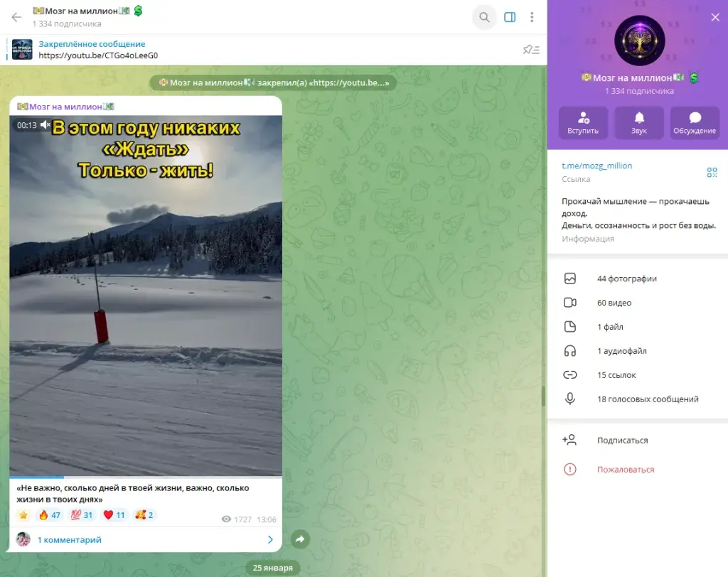This screenshot has height=577, width=728.
Task: Click the service message about pinned link
Action: point(273,82)
